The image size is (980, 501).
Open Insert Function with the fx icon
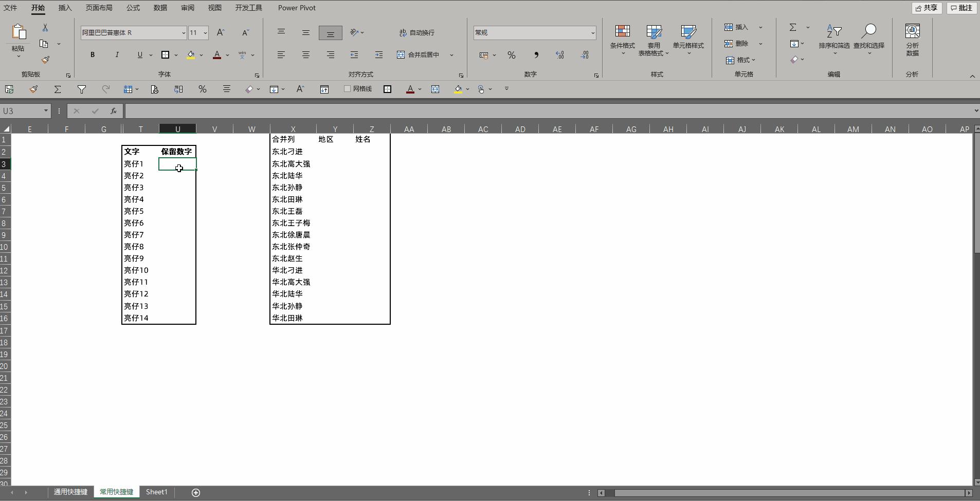114,111
